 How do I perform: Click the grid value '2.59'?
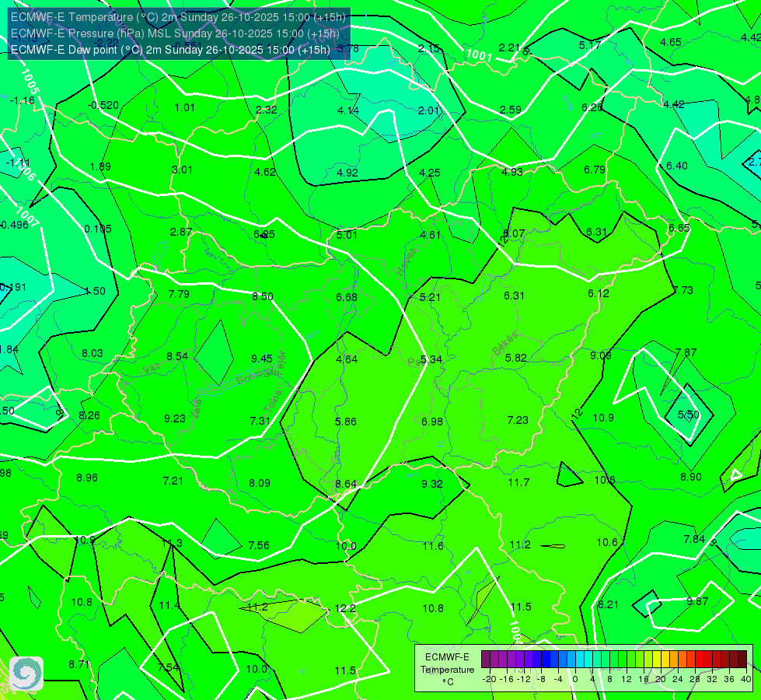click(511, 110)
